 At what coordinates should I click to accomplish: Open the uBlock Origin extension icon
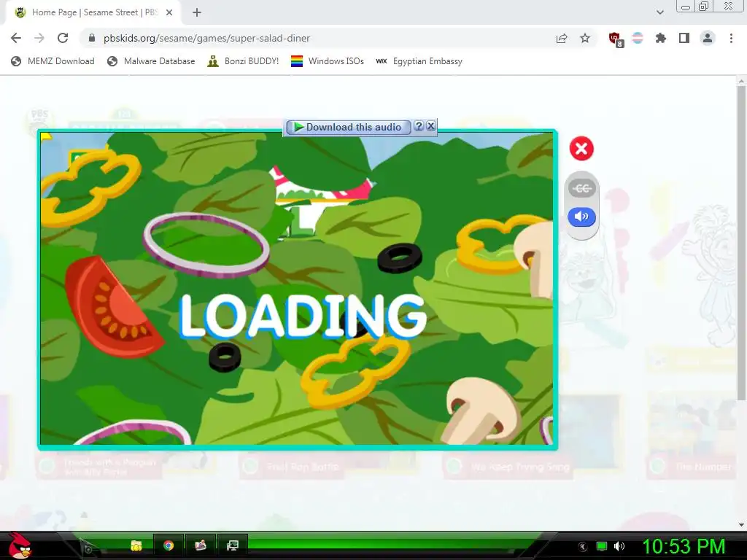point(616,39)
